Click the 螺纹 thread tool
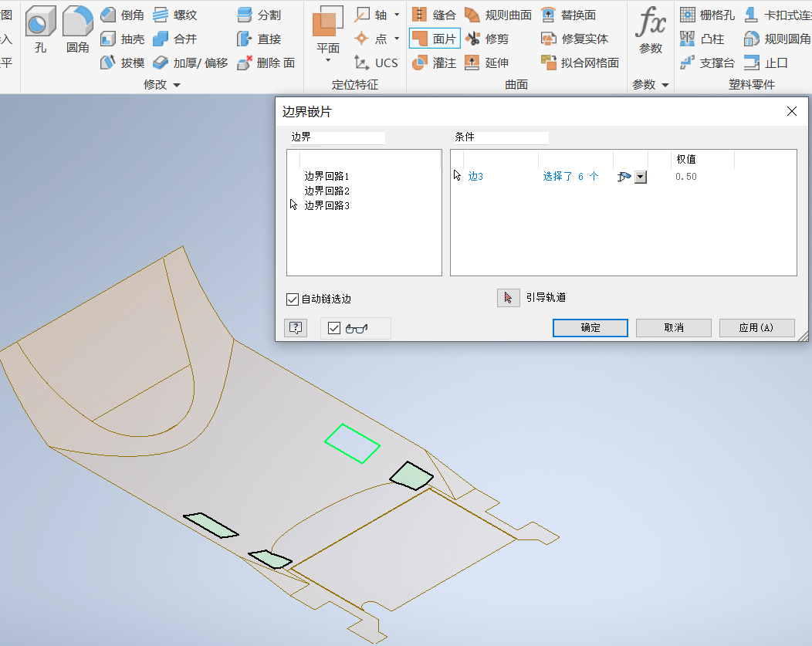This screenshot has width=812, height=646. pos(175,15)
